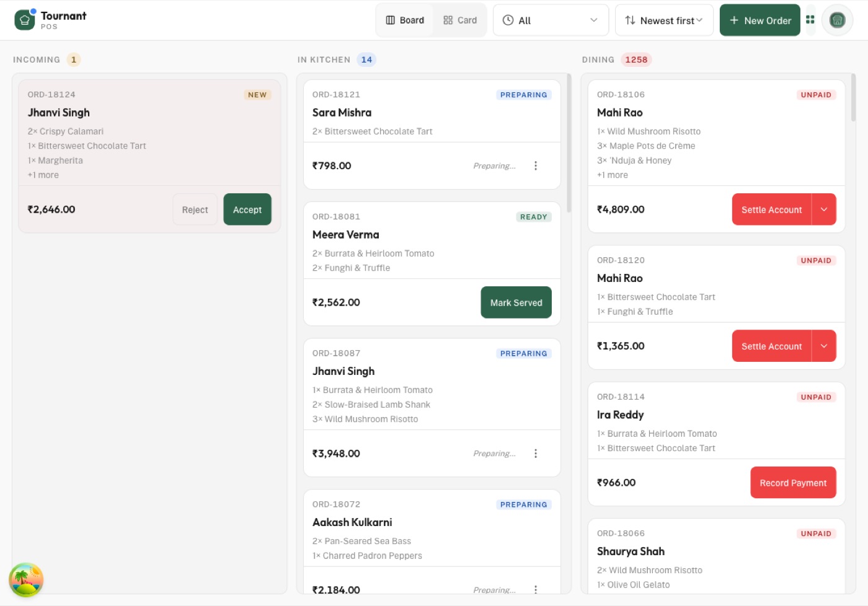Click the IN KITCHEN column heading

pyautogui.click(x=324, y=59)
